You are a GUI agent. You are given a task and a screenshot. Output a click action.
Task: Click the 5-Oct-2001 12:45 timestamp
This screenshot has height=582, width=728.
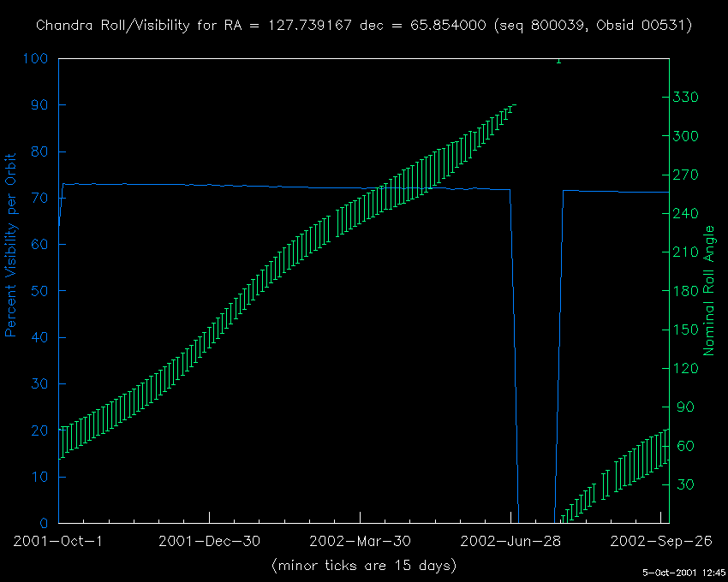tap(683, 573)
